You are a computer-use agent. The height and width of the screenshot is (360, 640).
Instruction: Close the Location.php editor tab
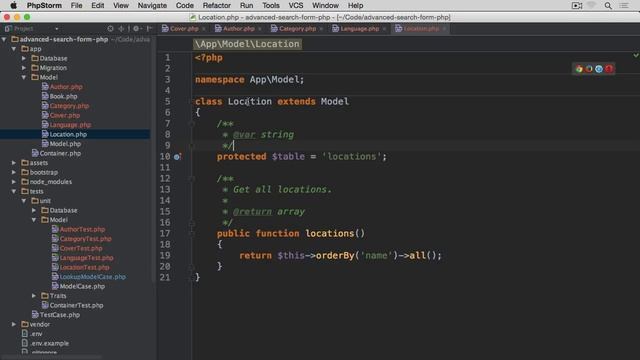tap(444, 29)
